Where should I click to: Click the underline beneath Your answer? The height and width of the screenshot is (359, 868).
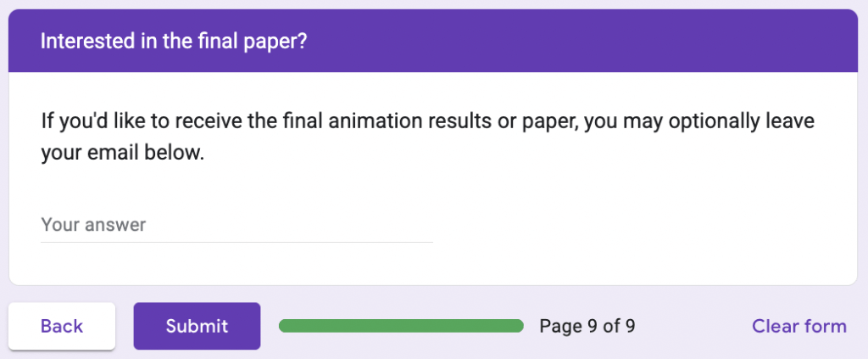pyautogui.click(x=236, y=242)
